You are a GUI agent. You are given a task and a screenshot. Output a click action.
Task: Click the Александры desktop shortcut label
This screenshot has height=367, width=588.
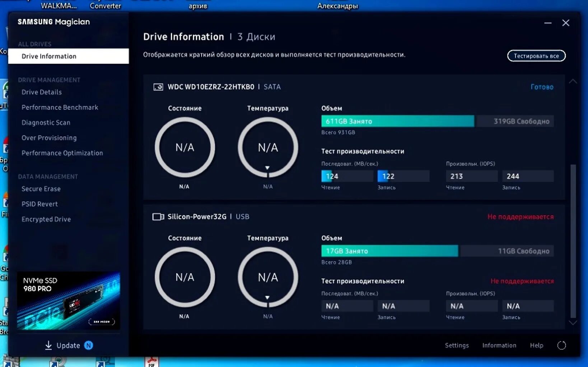[338, 6]
